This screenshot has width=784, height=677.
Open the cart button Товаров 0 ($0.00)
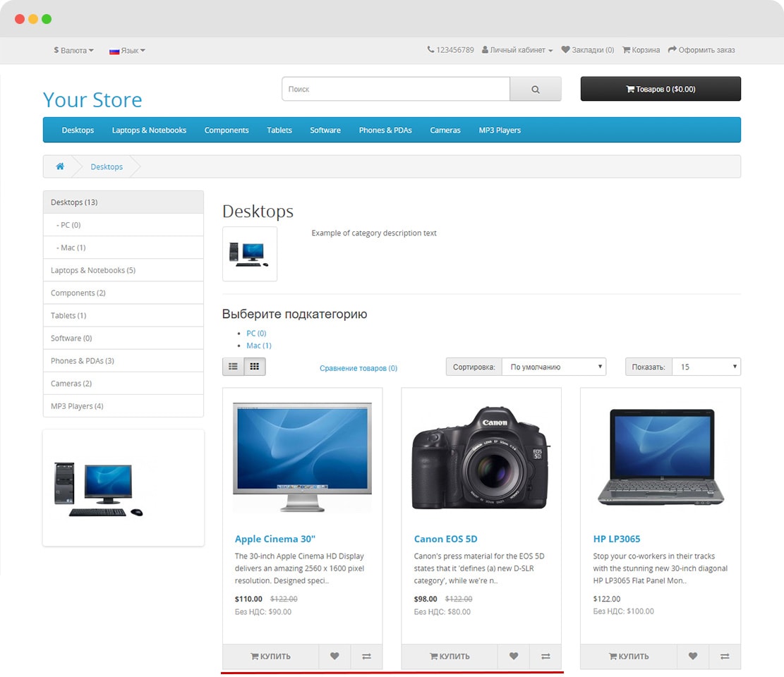661,89
